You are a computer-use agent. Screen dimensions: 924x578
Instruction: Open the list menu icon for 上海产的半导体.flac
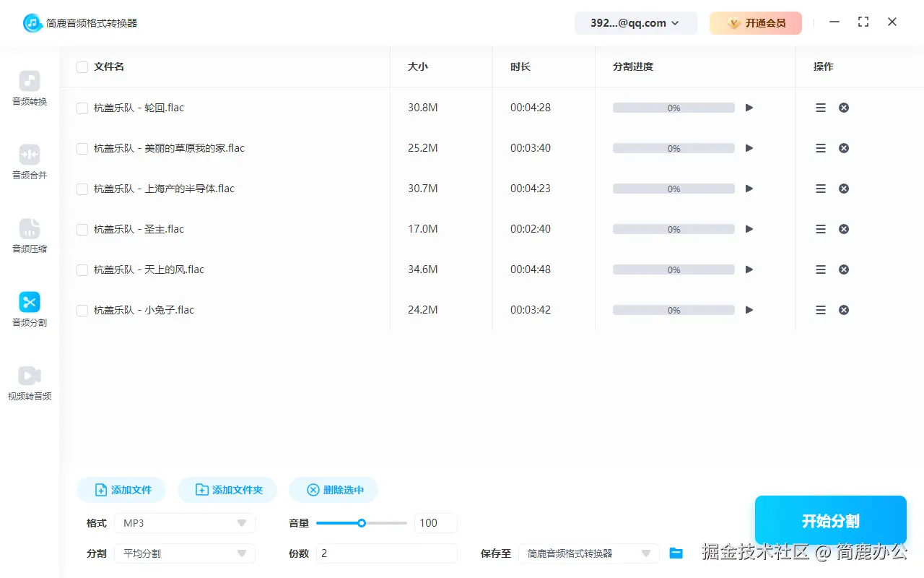821,189
